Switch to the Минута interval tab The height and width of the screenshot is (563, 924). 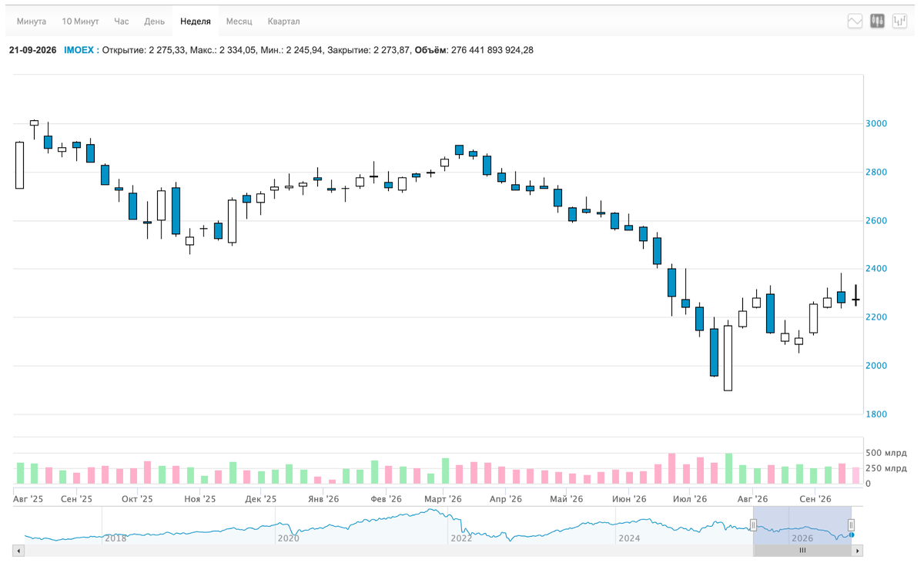point(32,22)
